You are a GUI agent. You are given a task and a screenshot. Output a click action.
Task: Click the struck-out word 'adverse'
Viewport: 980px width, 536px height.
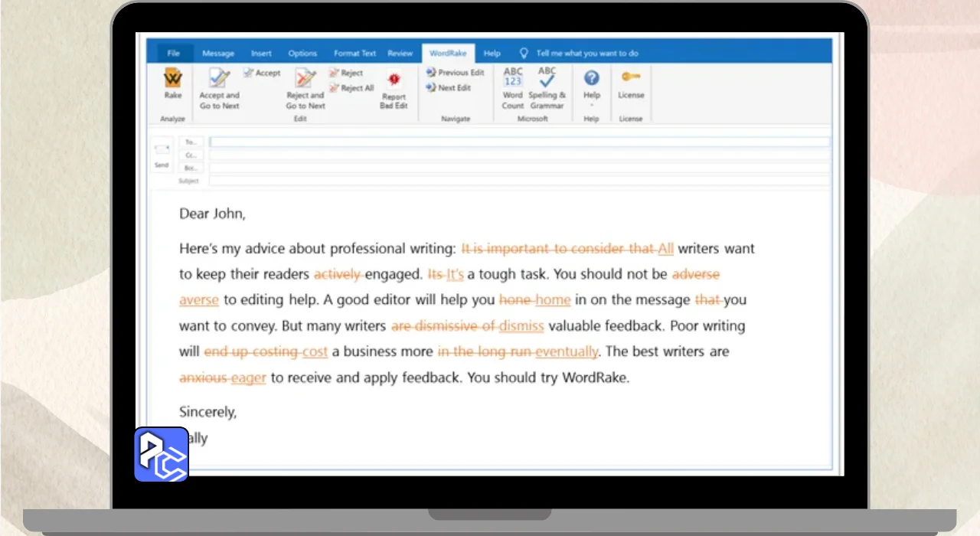pos(696,274)
